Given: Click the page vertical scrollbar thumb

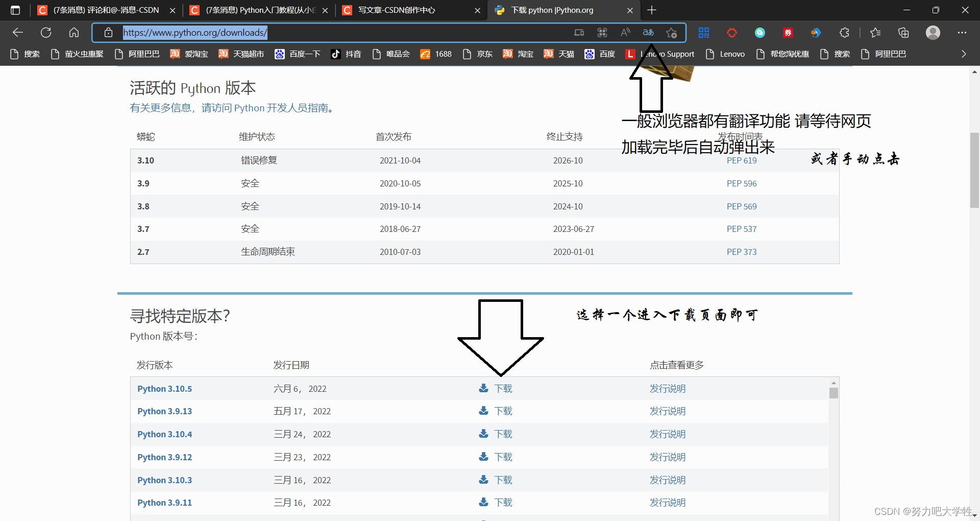Looking at the screenshot, I should click(x=974, y=170).
